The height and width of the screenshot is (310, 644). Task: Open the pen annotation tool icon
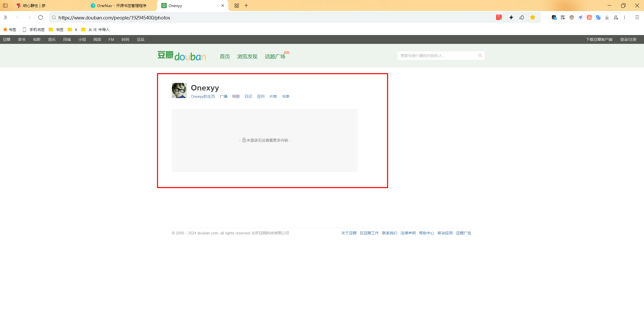point(616,17)
